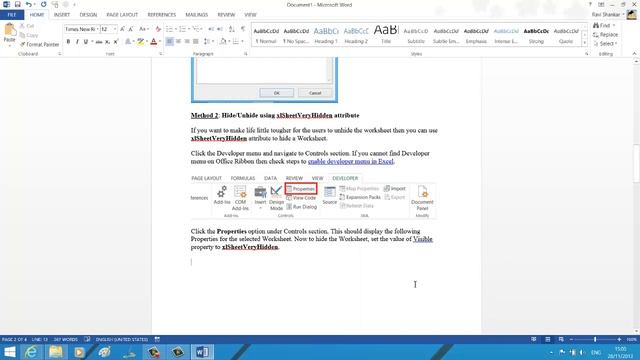This screenshot has width=640, height=360.
Task: Click the proofing errors icon in status bar
Action: tap(87, 339)
